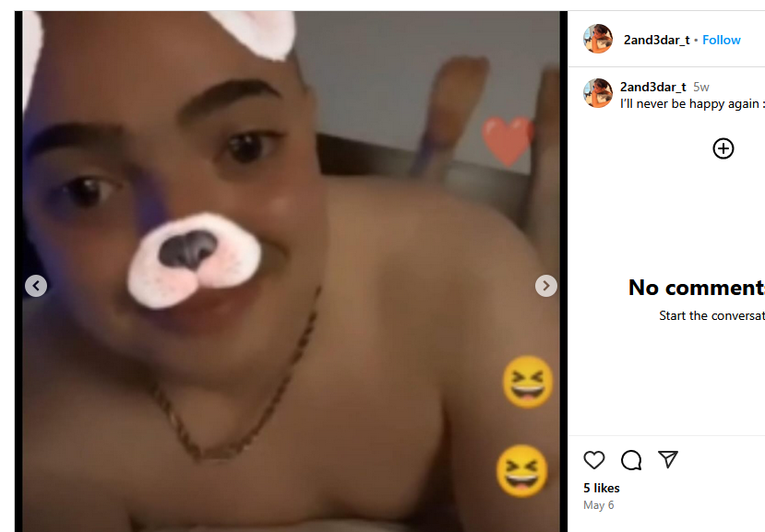Click the No comments heading

point(696,288)
